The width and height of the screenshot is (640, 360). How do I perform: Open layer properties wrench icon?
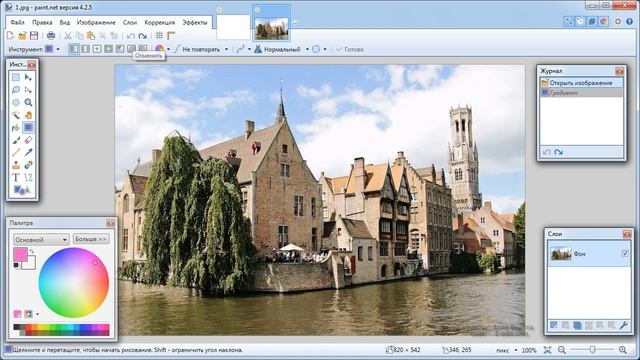623,325
